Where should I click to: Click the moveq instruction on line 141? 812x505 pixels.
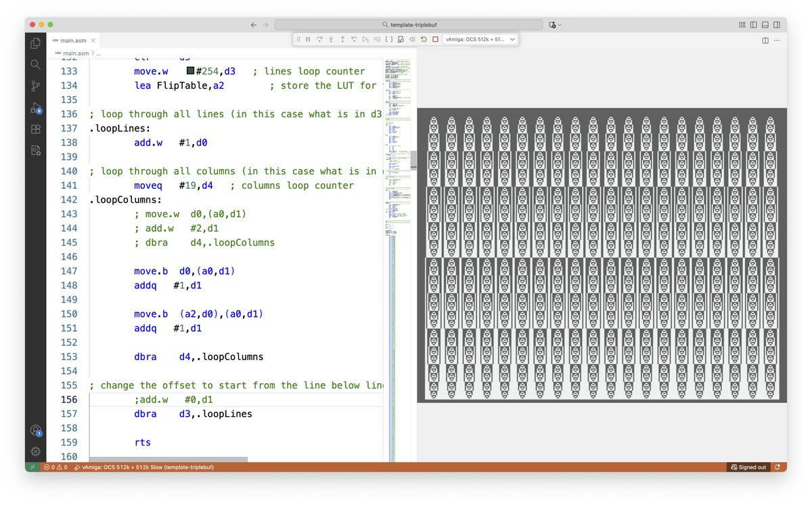[148, 185]
